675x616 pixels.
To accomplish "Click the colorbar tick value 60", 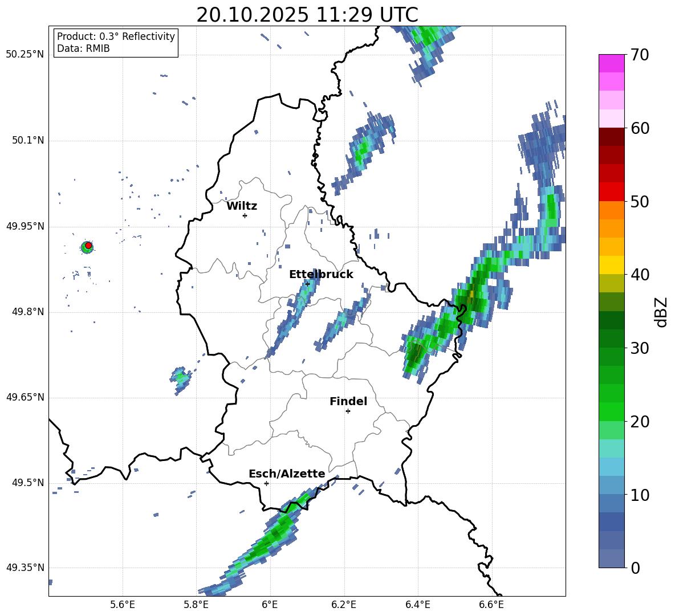I will click(640, 128).
